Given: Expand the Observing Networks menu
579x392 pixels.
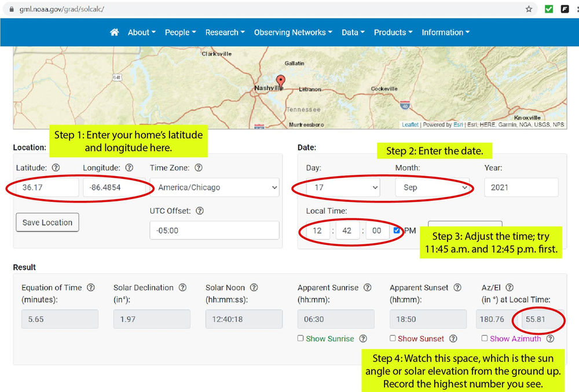Looking at the screenshot, I should (293, 32).
